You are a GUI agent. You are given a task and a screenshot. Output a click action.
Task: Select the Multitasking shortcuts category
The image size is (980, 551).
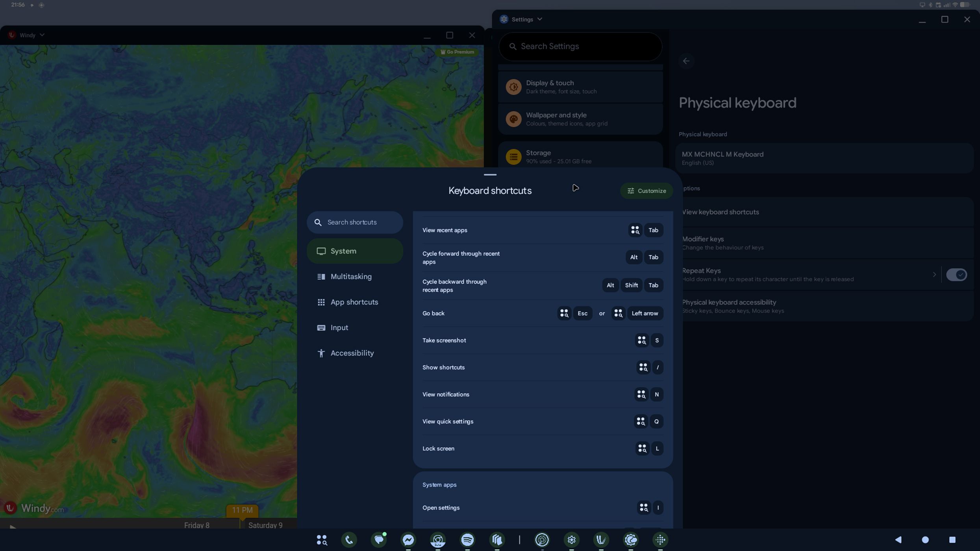[355, 277]
